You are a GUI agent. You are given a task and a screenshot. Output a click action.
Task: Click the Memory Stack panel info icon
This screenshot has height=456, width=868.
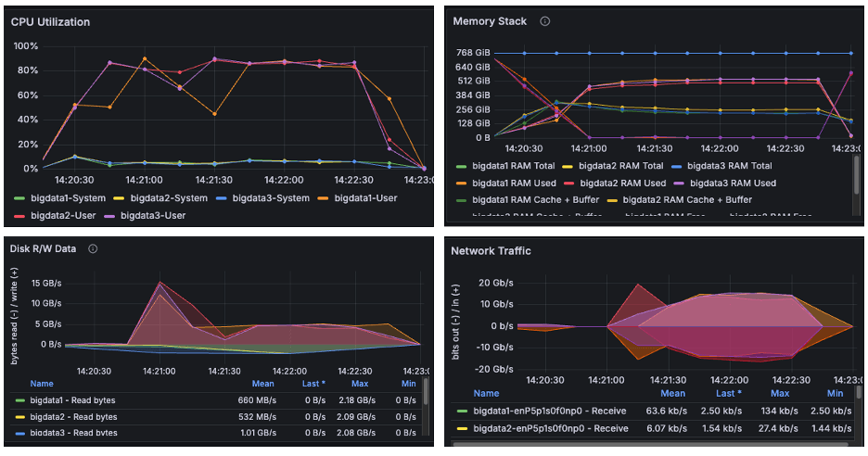tap(545, 21)
